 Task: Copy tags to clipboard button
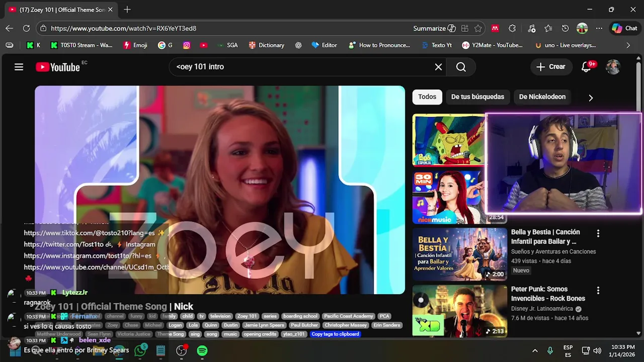(335, 334)
